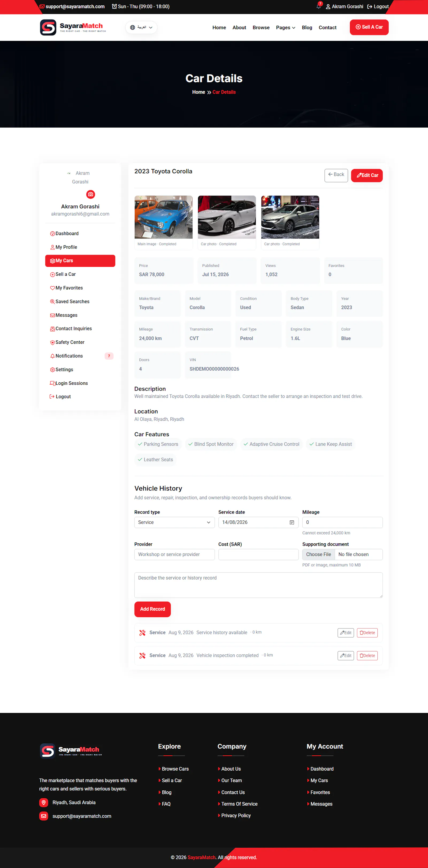Viewport: 428px width, 868px height.
Task: Open the white Corolla car photo thumbnail
Action: (227, 217)
